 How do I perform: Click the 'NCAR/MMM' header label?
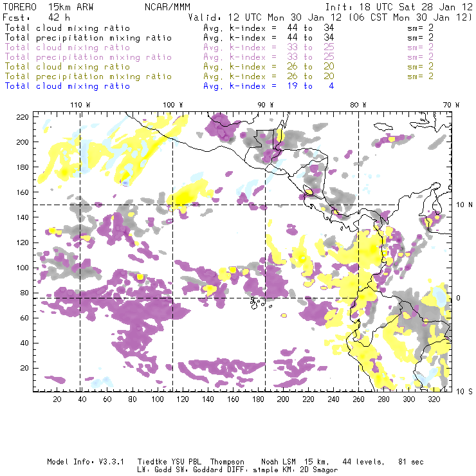click(x=168, y=6)
